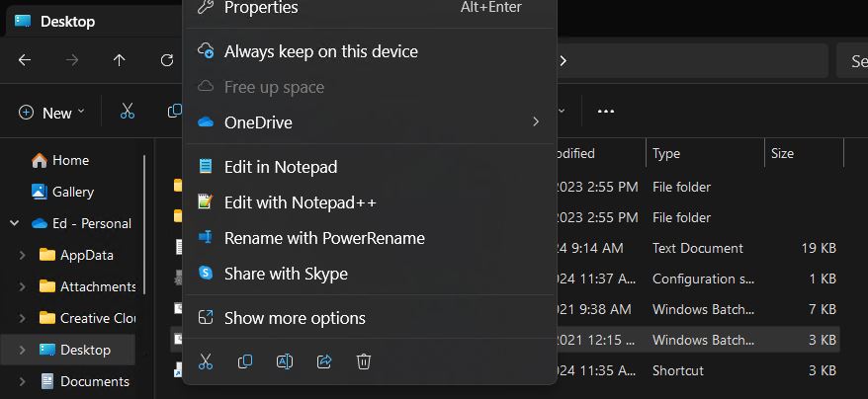Click the Share icon in context menu bottom row
Screen dimensions: 868x399
tap(324, 361)
